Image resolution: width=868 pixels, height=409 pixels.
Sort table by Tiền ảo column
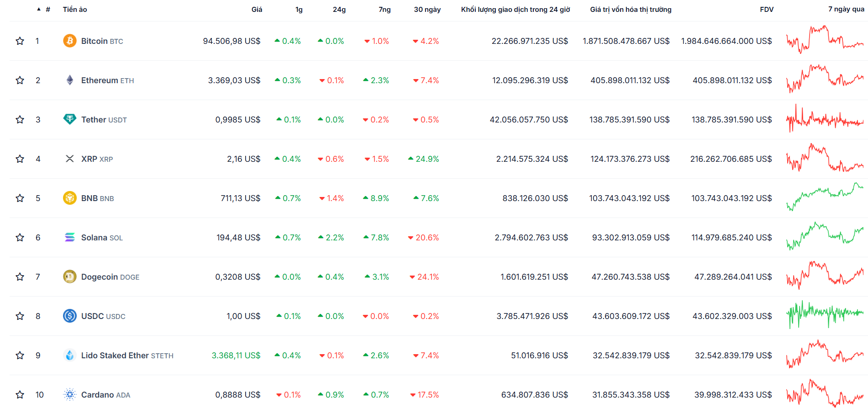click(x=75, y=10)
